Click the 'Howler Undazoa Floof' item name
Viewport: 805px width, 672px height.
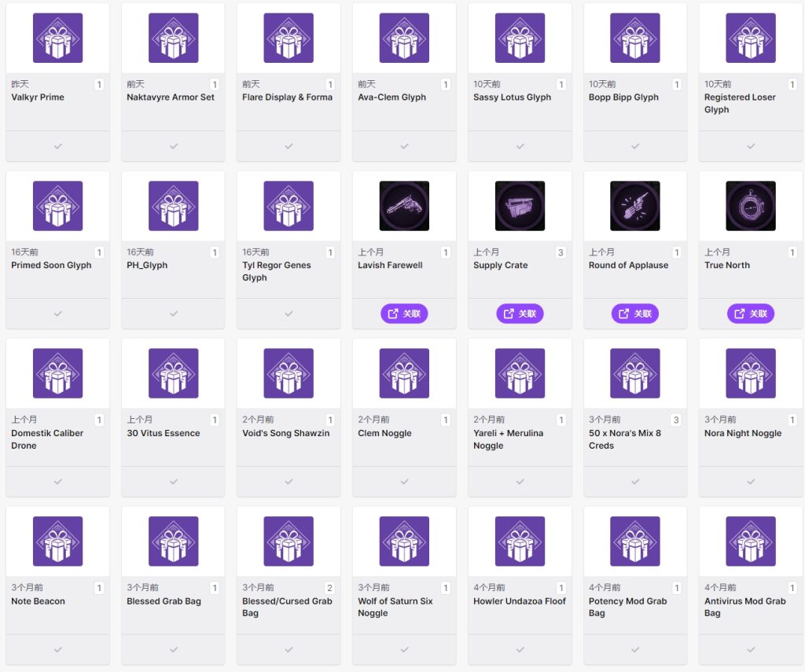click(x=520, y=600)
